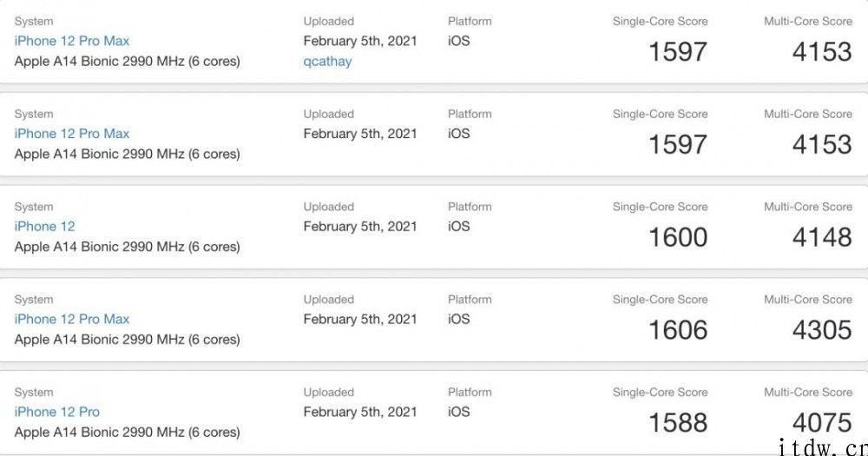Open the iPhone 12 Pro Max link scoring 1606

click(72, 319)
